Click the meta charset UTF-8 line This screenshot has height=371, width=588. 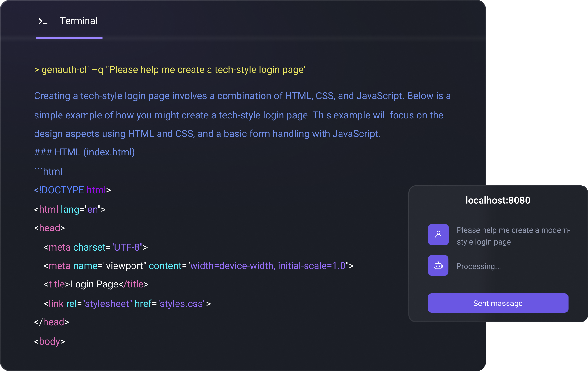(96, 247)
